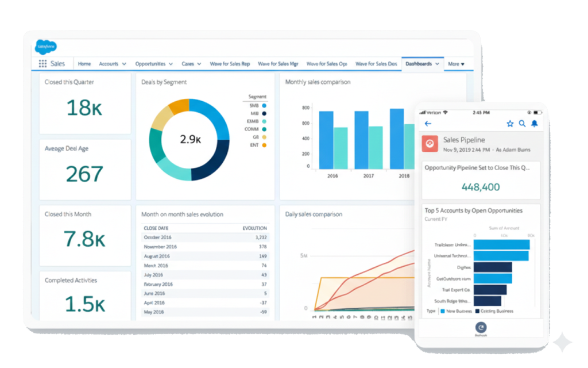
Task: Open the Wave for Sales Rep tab
Action: 230,64
